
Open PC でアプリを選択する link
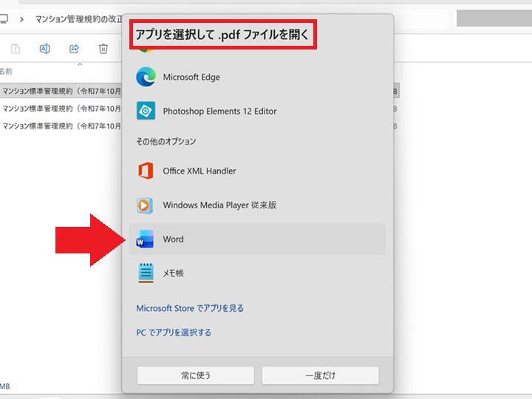click(x=174, y=332)
